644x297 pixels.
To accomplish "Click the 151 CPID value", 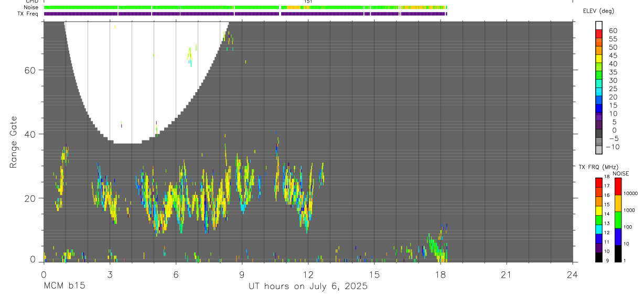I will [x=308, y=2].
